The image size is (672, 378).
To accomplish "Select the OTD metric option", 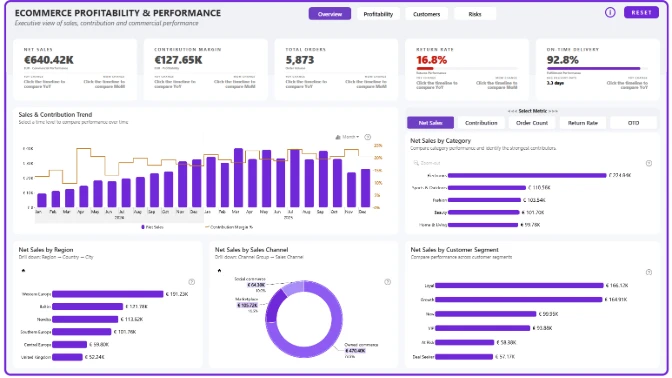I will coord(633,123).
